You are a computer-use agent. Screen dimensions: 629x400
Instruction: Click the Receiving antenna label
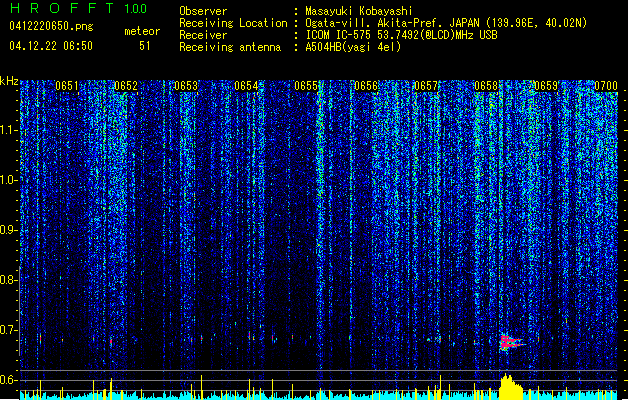coord(230,47)
